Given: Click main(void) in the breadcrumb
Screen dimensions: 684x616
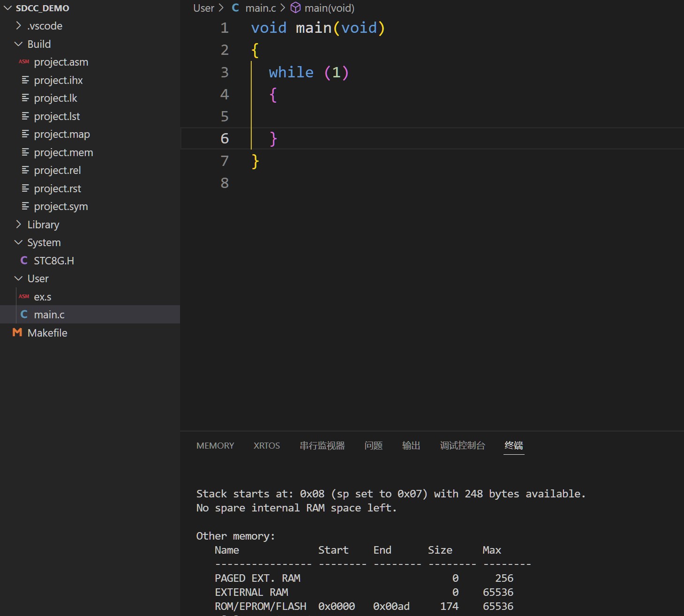Looking at the screenshot, I should 330,8.
